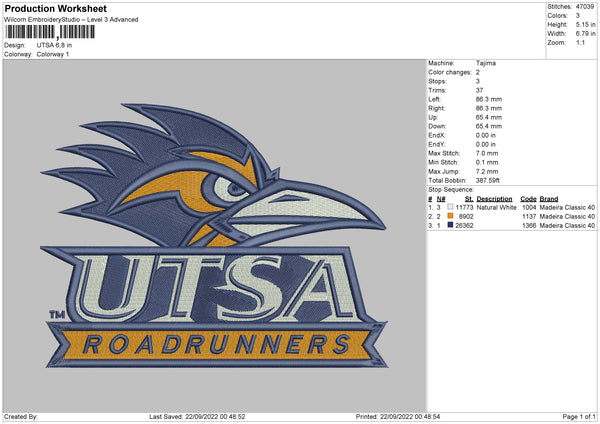Image resolution: width=600 pixels, height=424 pixels.
Task: Click the Code column header
Action: 529,199
